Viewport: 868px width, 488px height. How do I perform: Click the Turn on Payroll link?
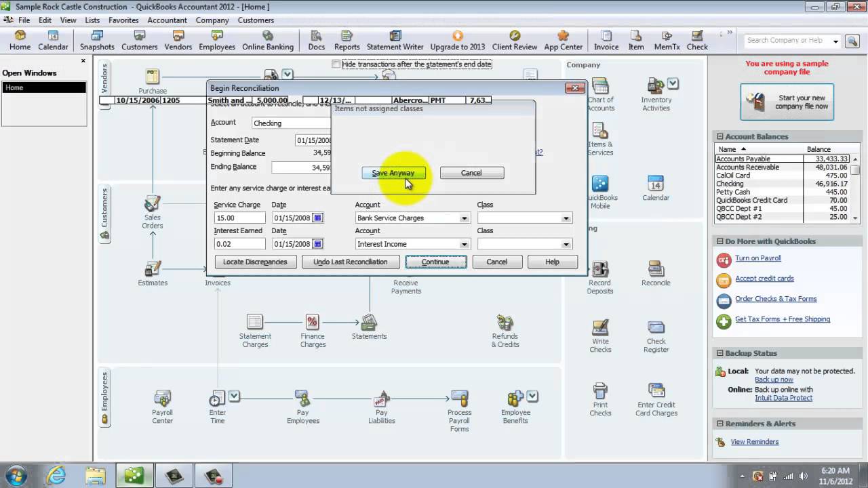tap(758, 258)
